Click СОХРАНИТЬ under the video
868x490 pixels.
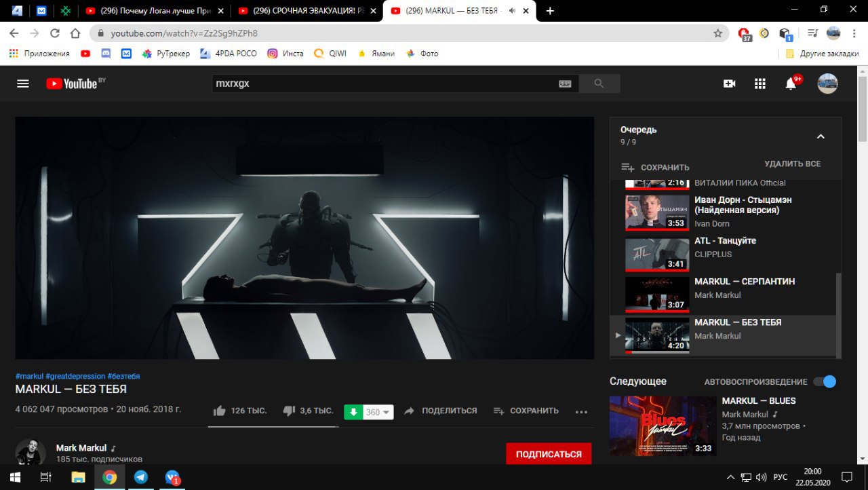coord(526,411)
